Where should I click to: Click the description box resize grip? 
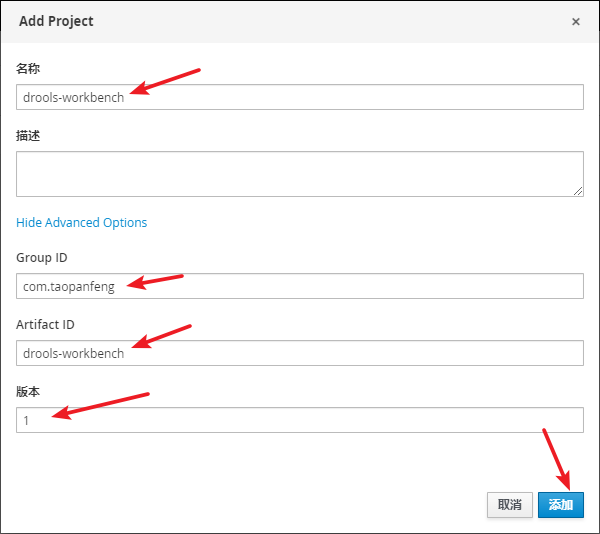coord(578,191)
